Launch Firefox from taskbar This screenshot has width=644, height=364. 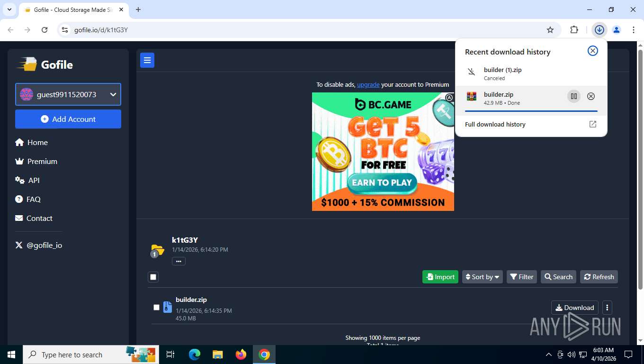coord(241,355)
